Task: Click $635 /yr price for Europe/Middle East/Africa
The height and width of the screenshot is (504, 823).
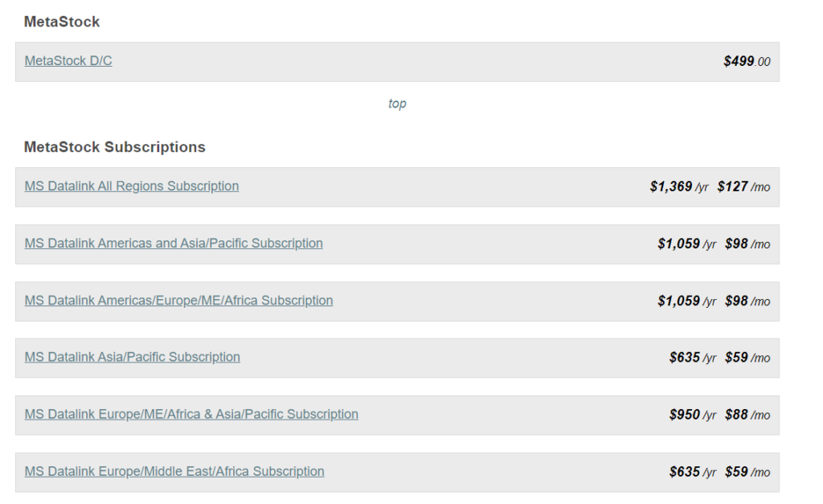Action: 693,473
